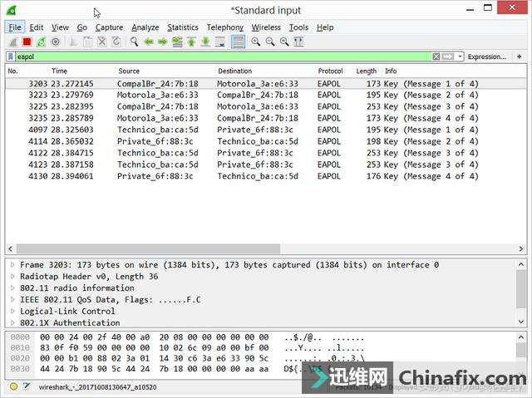Screen dimensions: 532x398
Task: Toggle automatic scrolling during live capture
Action: point(223,42)
